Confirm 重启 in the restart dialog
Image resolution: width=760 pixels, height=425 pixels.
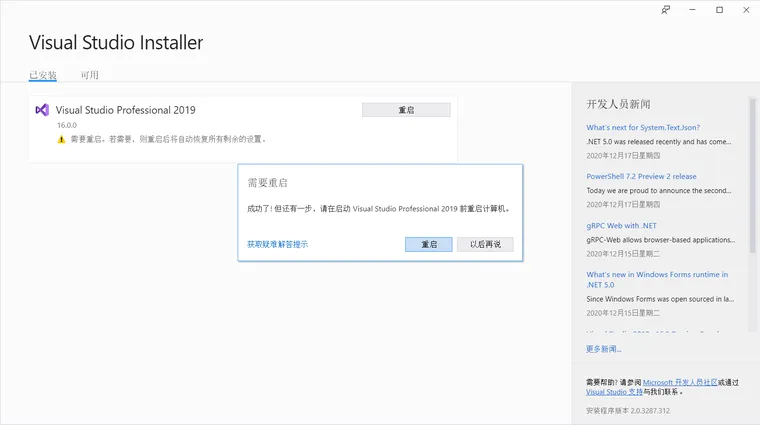(x=428, y=244)
